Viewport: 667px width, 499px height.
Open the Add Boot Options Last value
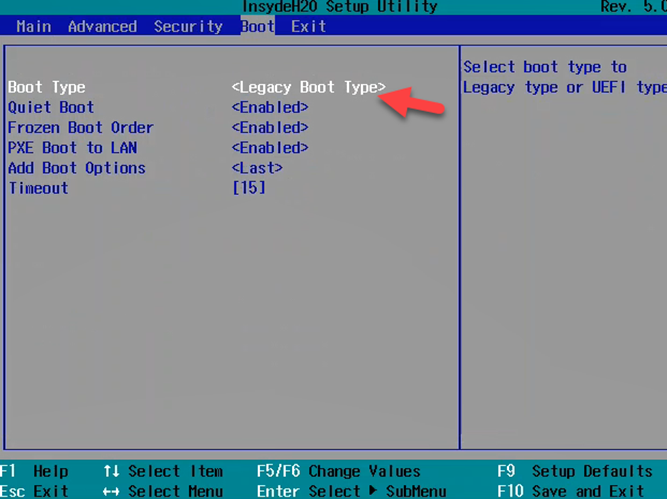click(x=257, y=168)
